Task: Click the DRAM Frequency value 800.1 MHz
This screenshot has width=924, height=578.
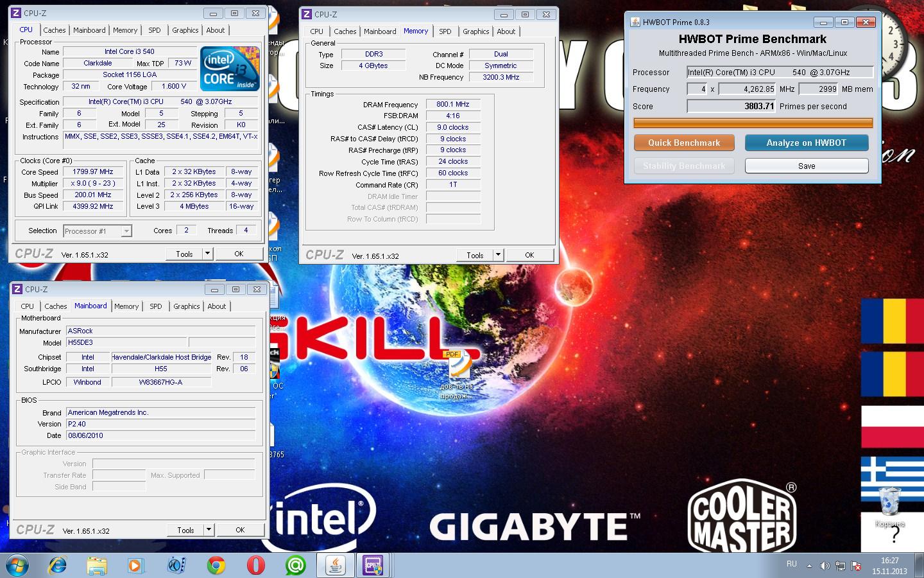Action: tap(453, 104)
